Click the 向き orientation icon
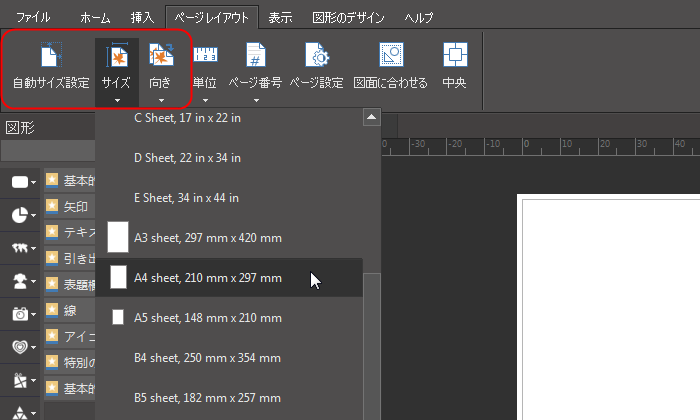This screenshot has width=700, height=420. pos(161,54)
